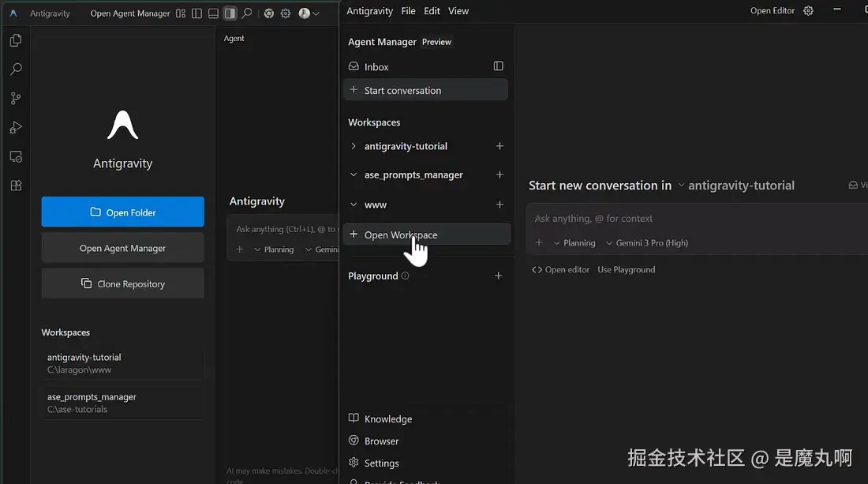Toggle the sidebar panel icon next to Inbox

(498, 66)
